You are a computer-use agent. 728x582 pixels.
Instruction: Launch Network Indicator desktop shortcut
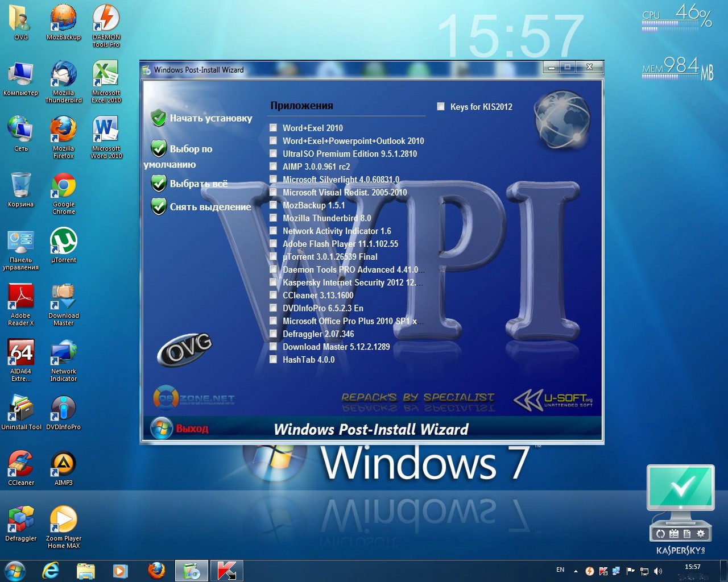[x=64, y=360]
